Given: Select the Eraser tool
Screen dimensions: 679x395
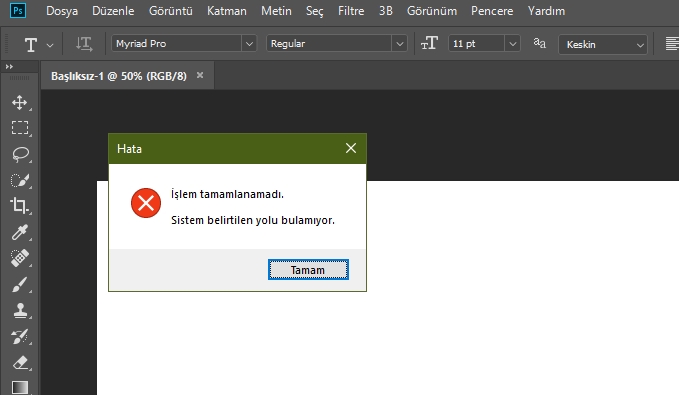Looking at the screenshot, I should click(x=20, y=363).
